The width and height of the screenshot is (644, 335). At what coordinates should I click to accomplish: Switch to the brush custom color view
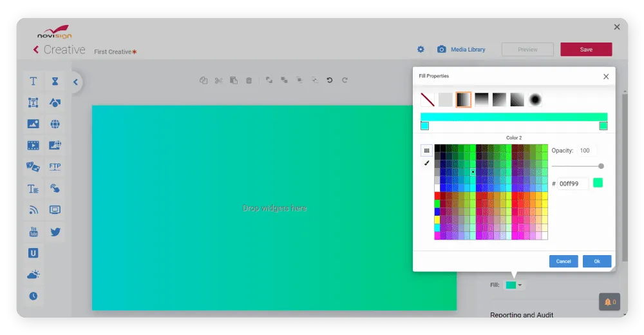(426, 164)
